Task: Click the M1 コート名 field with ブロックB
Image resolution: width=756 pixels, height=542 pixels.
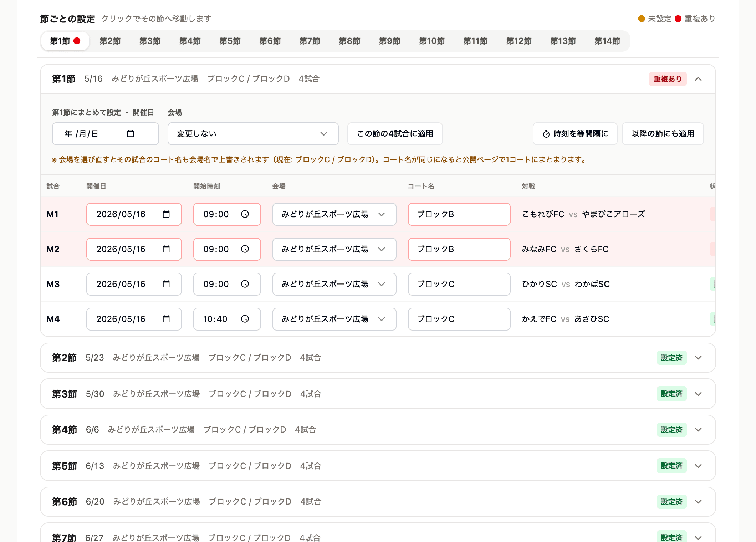Action: pyautogui.click(x=459, y=214)
